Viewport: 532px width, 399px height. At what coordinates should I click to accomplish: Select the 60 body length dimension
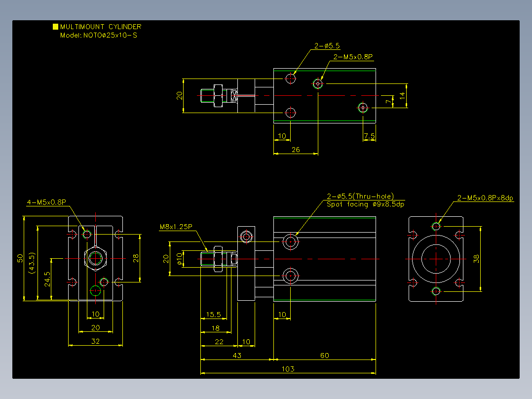324,356
